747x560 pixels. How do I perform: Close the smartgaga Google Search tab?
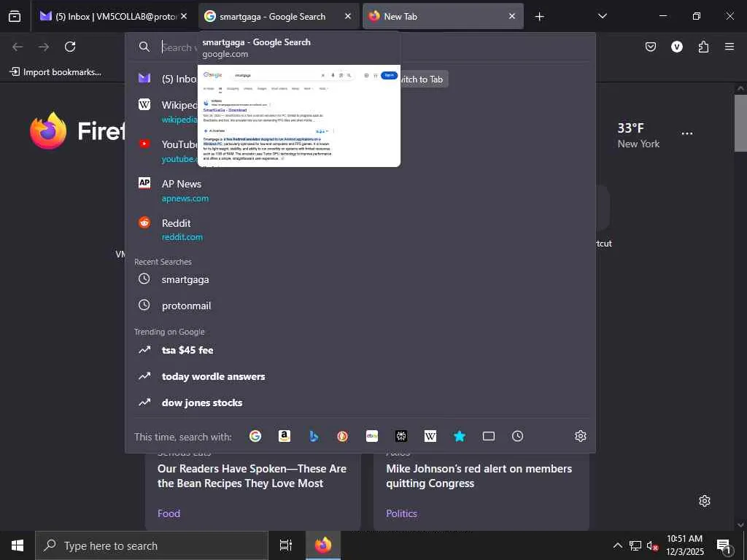[x=348, y=16]
